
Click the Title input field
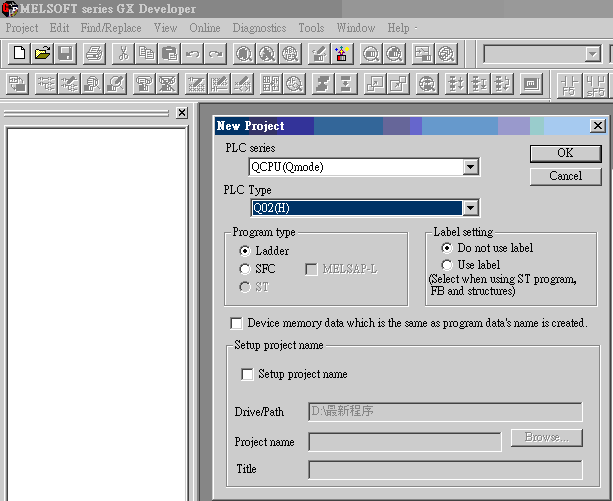[445, 469]
